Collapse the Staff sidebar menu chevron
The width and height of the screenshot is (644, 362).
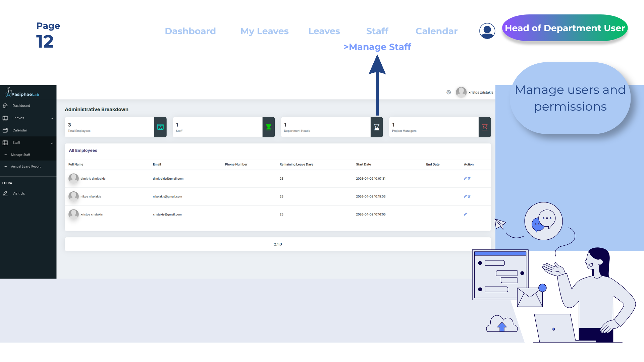coord(52,143)
